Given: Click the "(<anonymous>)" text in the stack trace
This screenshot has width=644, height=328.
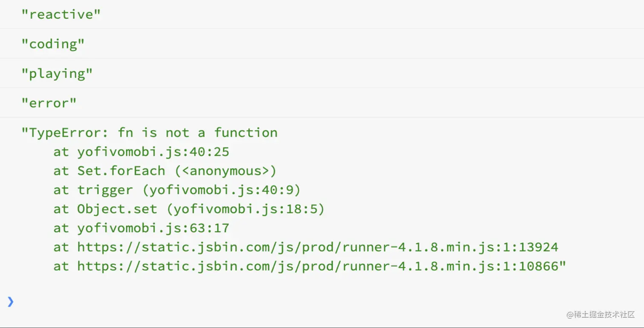Looking at the screenshot, I should click(226, 171).
